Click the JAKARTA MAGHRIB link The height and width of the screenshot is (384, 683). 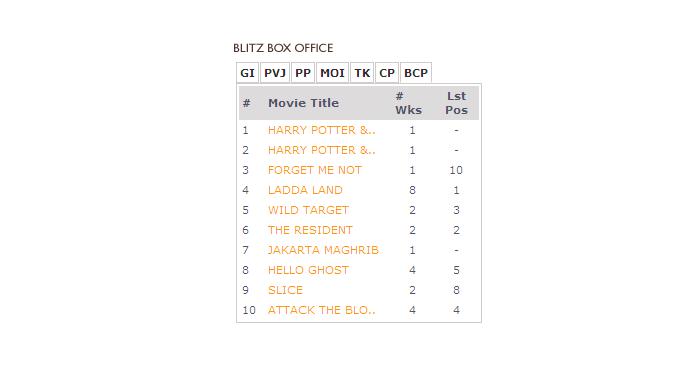pos(323,250)
